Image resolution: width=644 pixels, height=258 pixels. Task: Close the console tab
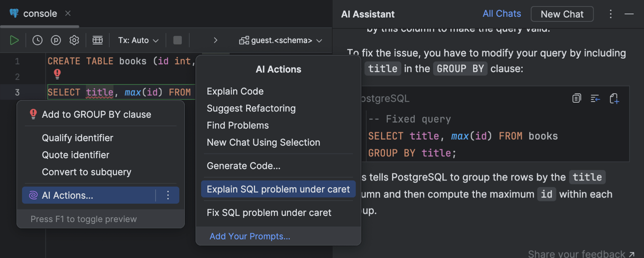pos(68,13)
